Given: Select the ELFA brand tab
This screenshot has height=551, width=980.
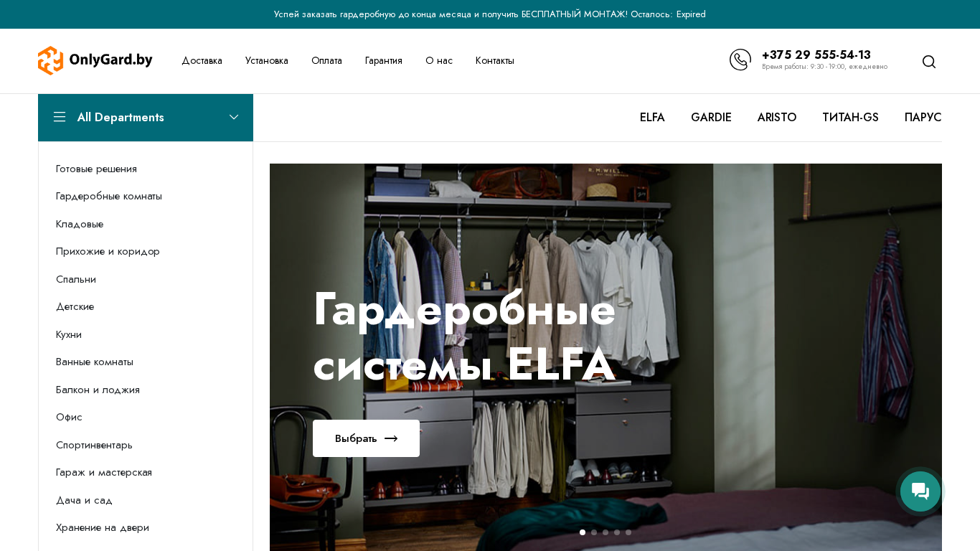Looking at the screenshot, I should [652, 117].
